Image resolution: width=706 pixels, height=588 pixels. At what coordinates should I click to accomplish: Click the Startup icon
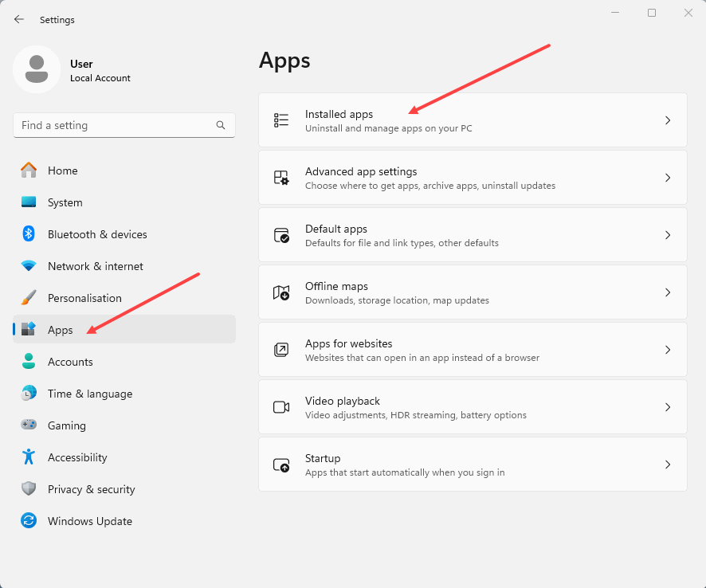coord(281,465)
